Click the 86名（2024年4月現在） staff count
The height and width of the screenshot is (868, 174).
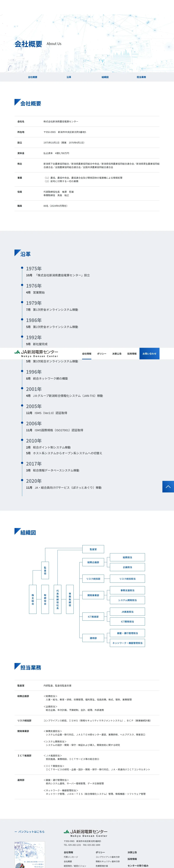click(55, 206)
